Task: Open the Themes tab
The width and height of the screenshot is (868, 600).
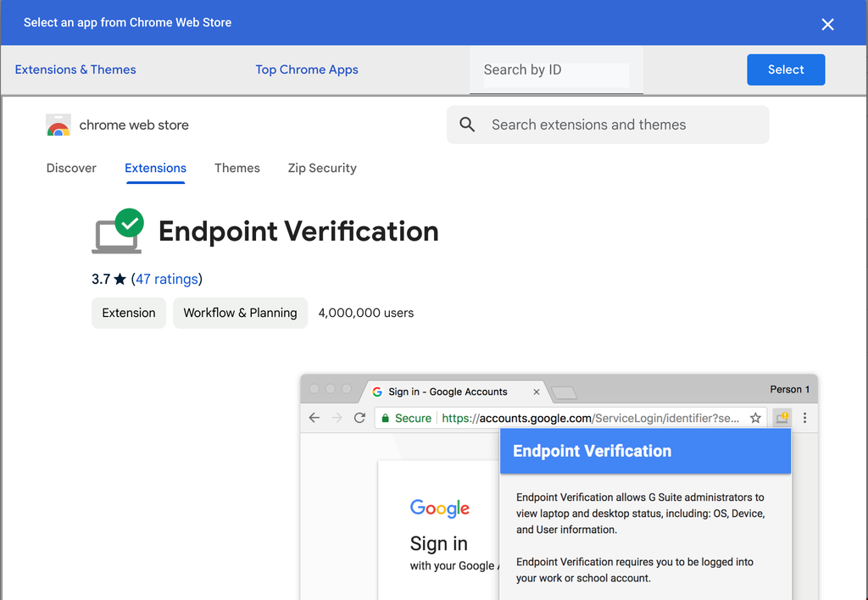Action: pos(237,168)
